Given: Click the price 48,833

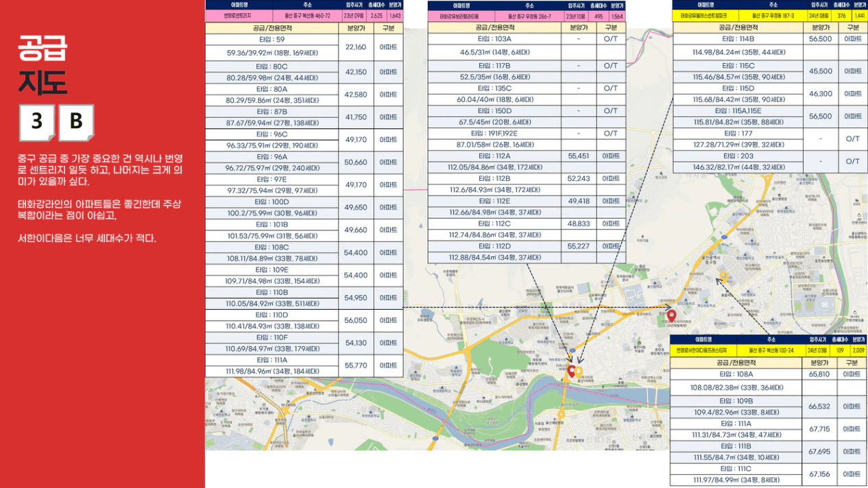Looking at the screenshot, I should (x=579, y=224).
